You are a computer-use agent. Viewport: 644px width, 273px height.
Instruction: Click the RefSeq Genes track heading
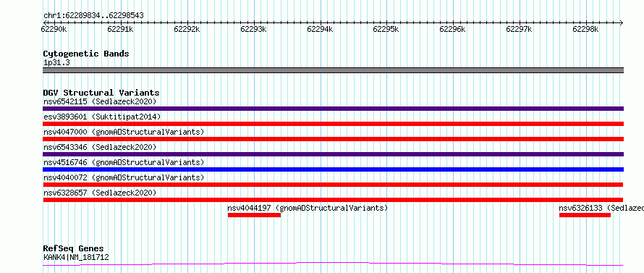74,249
